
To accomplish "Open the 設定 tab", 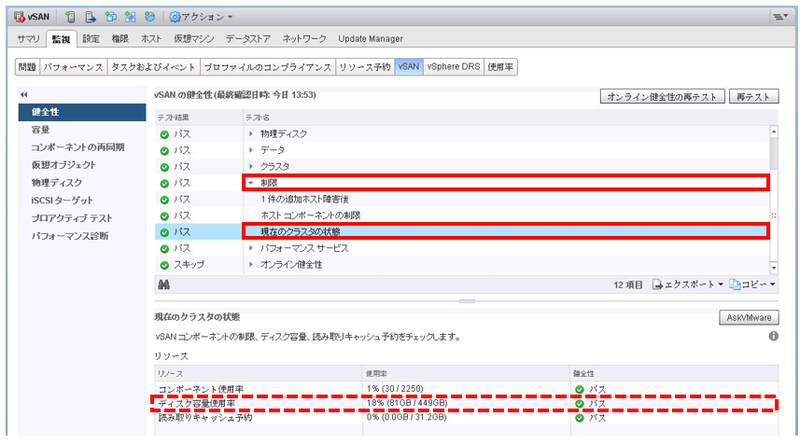I will 91,39.
